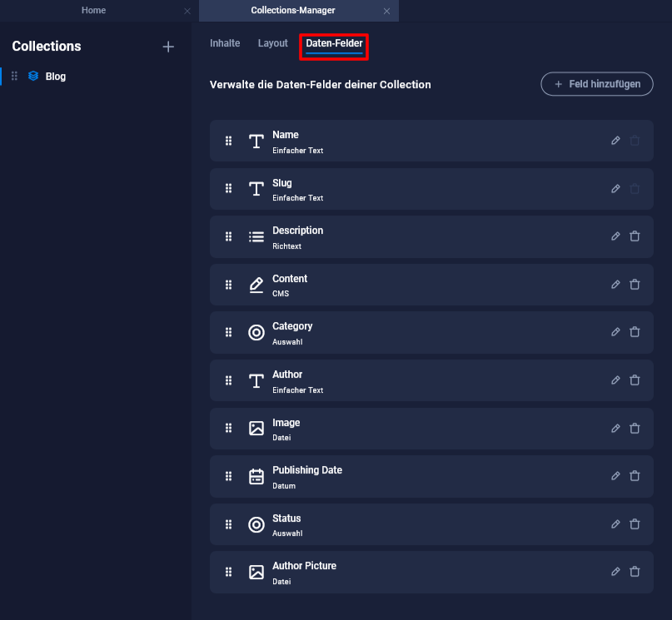672x620 pixels.
Task: Delete the Category field via trash icon
Action: pos(635,332)
